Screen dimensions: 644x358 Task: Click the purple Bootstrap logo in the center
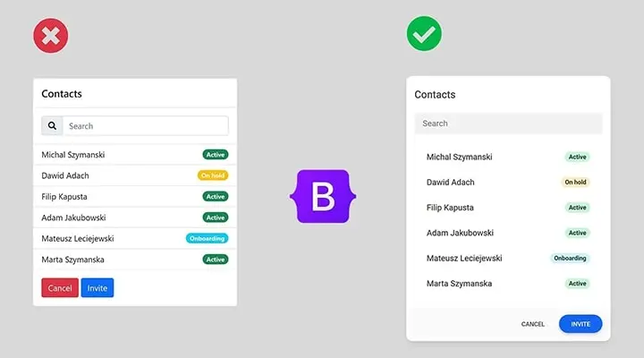pos(323,197)
